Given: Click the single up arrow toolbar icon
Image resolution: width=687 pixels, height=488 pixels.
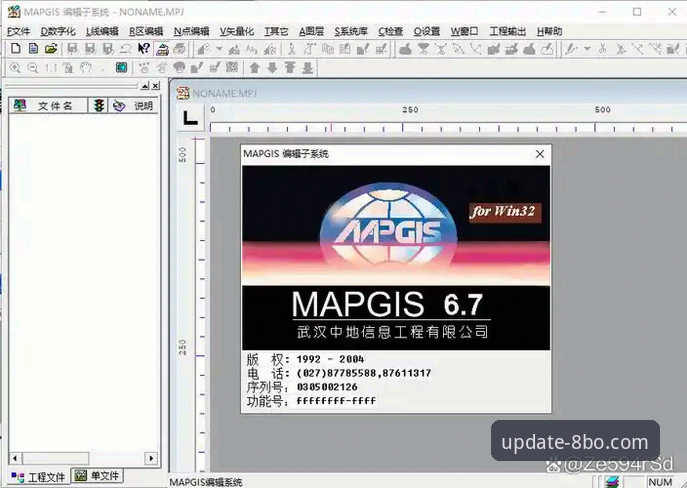Looking at the screenshot, I should (x=255, y=68).
